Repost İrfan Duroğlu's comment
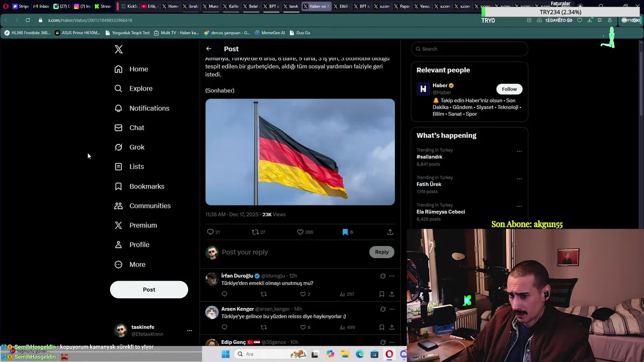644x362 pixels. tap(264, 294)
